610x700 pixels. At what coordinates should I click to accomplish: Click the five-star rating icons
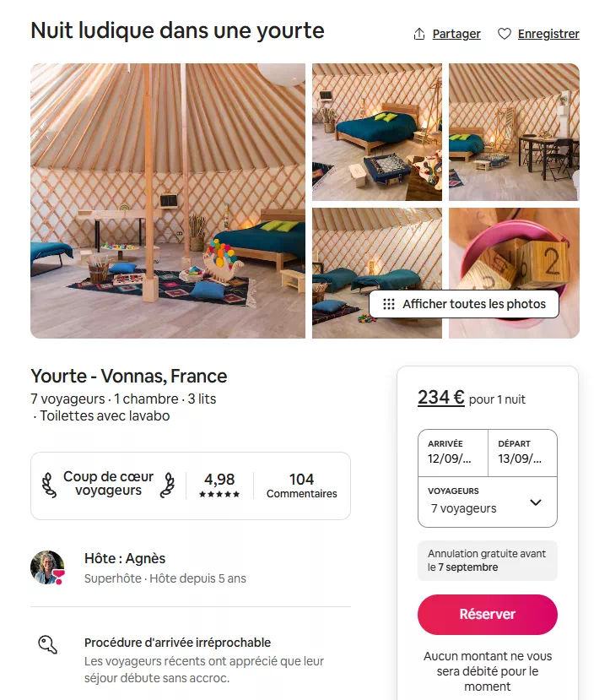(x=219, y=494)
